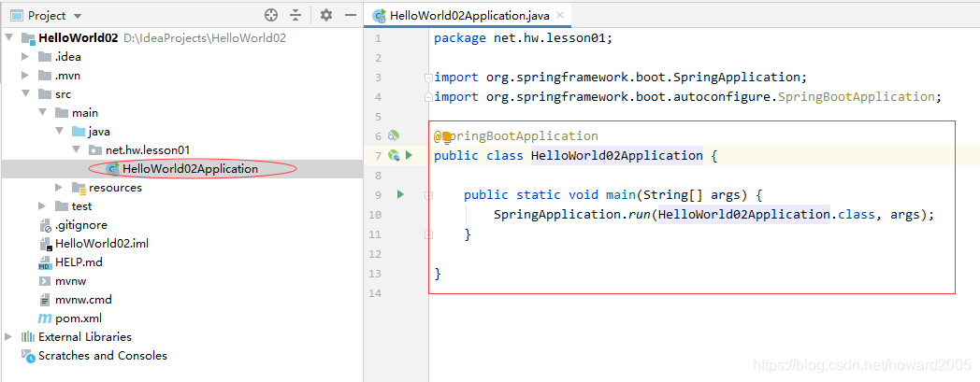This screenshot has height=382, width=980.
Task: Click the HelloWorld02 project module icon
Action: pyautogui.click(x=28, y=38)
